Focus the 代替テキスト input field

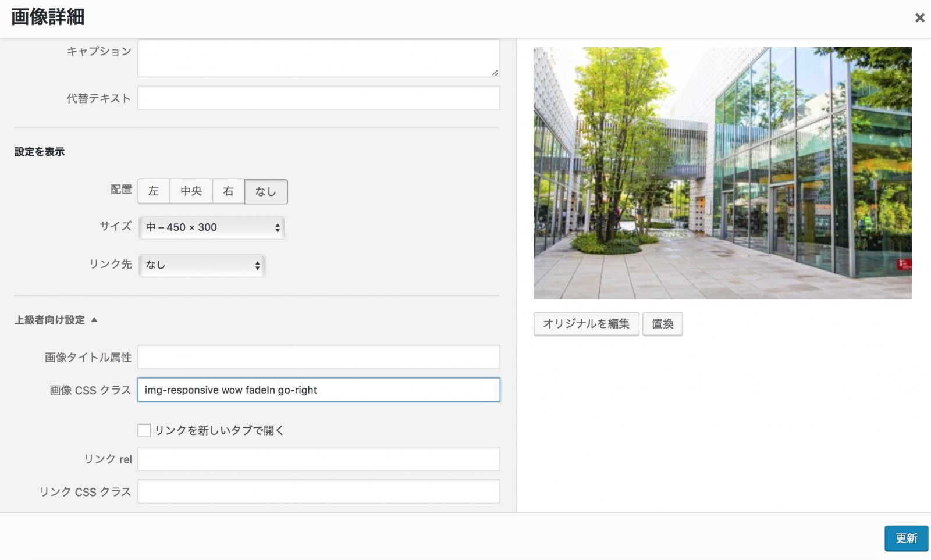318,98
